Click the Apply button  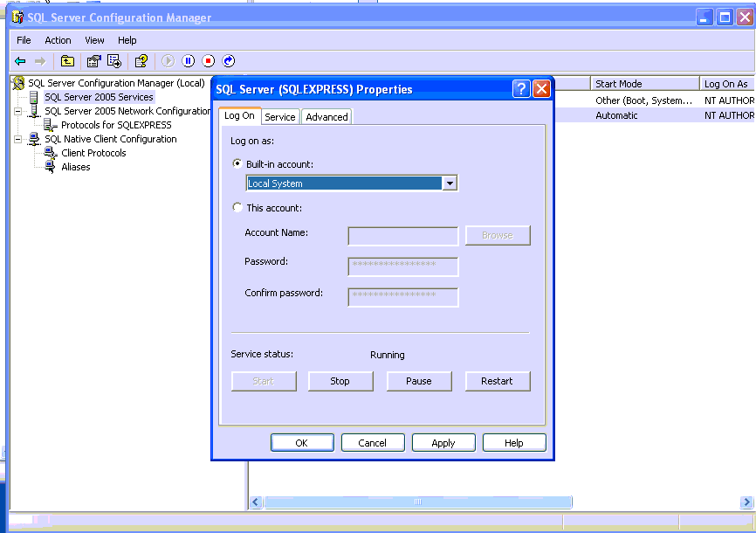pyautogui.click(x=443, y=443)
